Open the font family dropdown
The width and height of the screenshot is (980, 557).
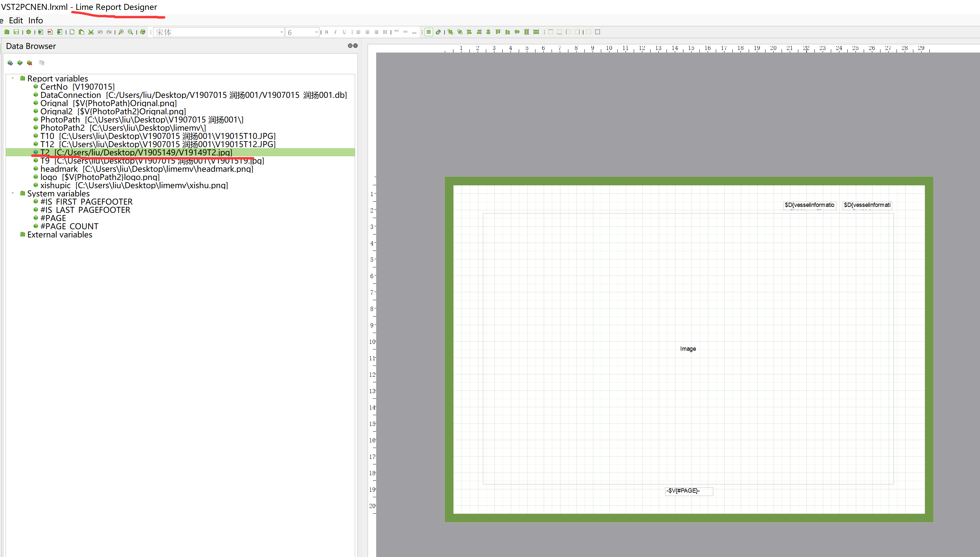(281, 32)
